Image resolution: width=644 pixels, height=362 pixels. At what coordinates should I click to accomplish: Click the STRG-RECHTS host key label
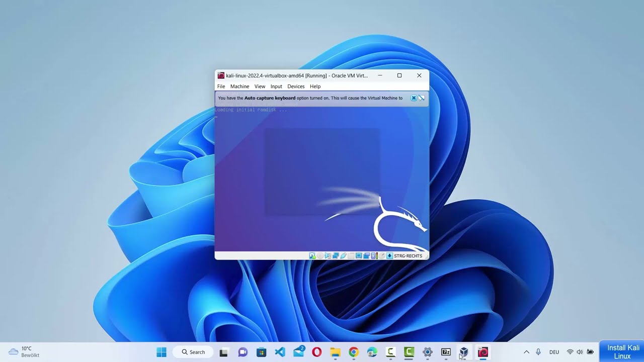point(408,256)
